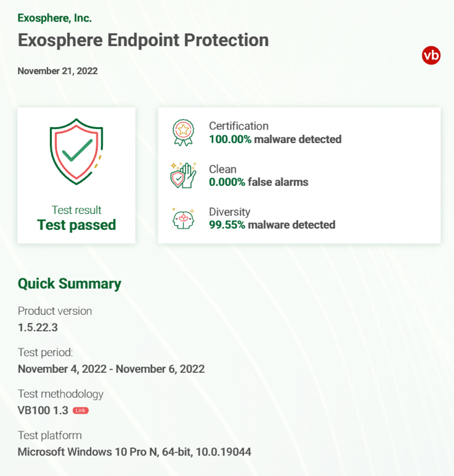Click the test period date range
Screen dimensions: 454x476
[x=111, y=369]
